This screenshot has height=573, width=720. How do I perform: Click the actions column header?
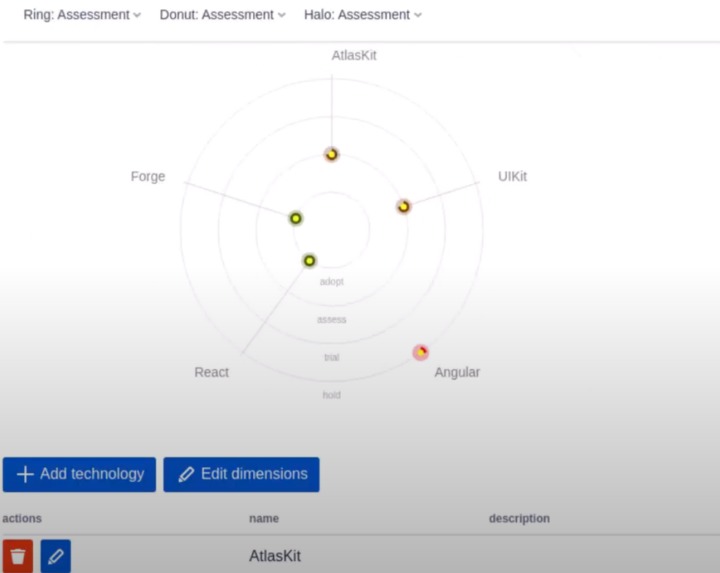point(22,518)
